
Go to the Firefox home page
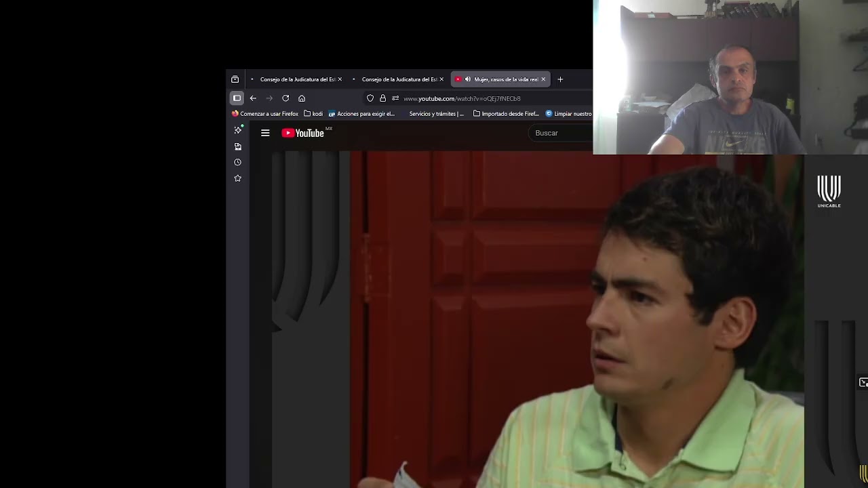[x=302, y=98]
